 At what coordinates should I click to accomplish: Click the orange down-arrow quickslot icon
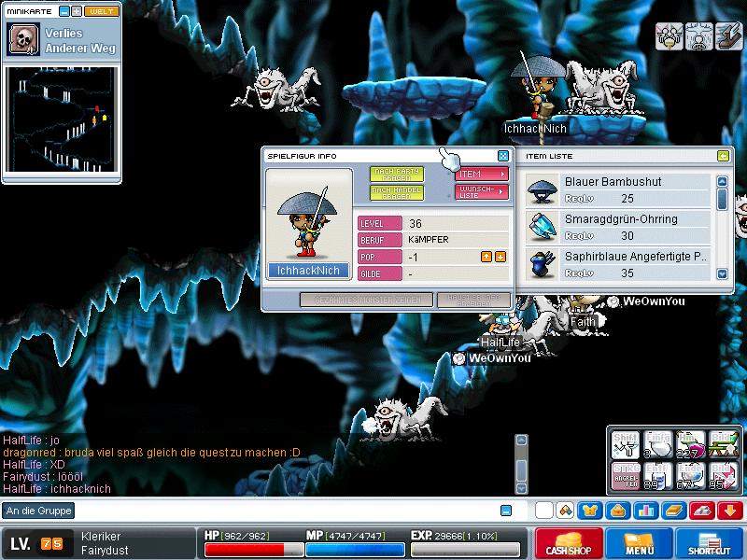[730, 511]
